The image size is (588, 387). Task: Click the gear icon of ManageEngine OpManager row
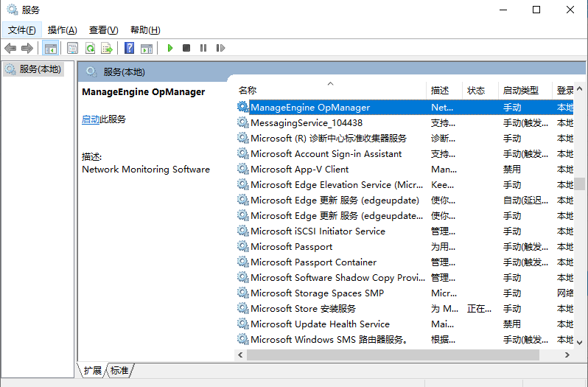click(242, 107)
